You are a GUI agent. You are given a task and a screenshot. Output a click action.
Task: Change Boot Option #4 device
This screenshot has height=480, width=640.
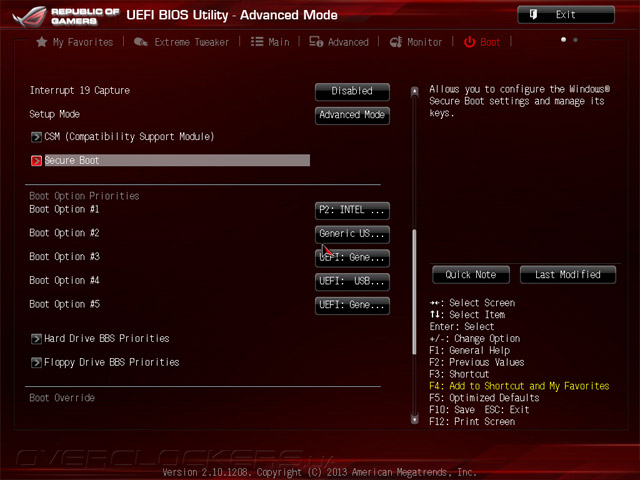click(352, 282)
